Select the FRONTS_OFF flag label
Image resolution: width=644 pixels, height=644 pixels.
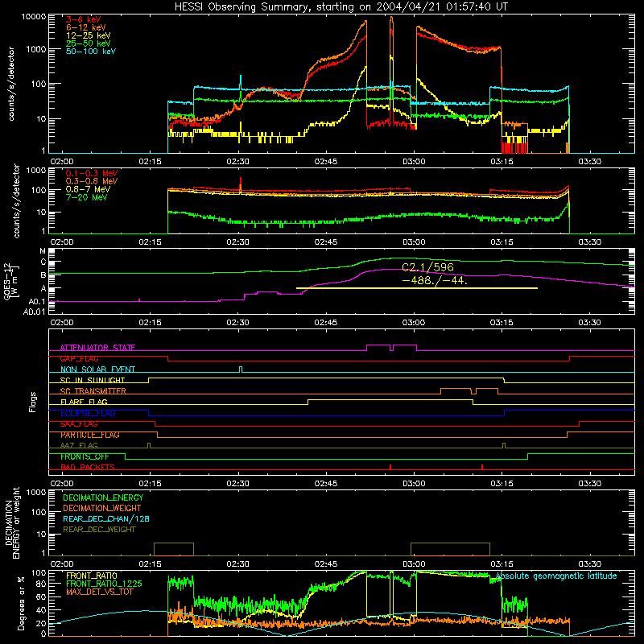click(85, 456)
